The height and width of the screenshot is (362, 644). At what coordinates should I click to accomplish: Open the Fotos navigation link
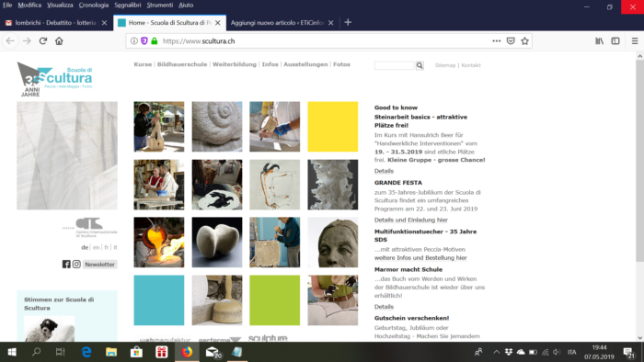(341, 64)
